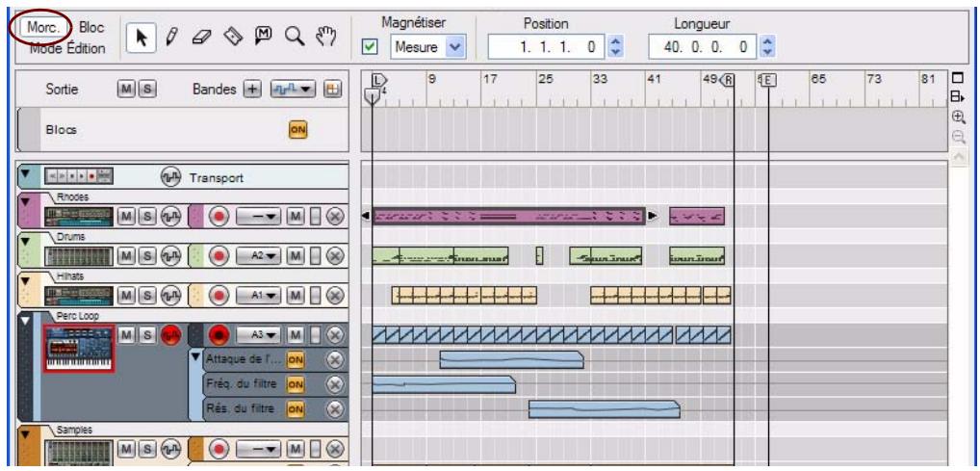Click the Perc Loop red automation icon

click(x=168, y=334)
